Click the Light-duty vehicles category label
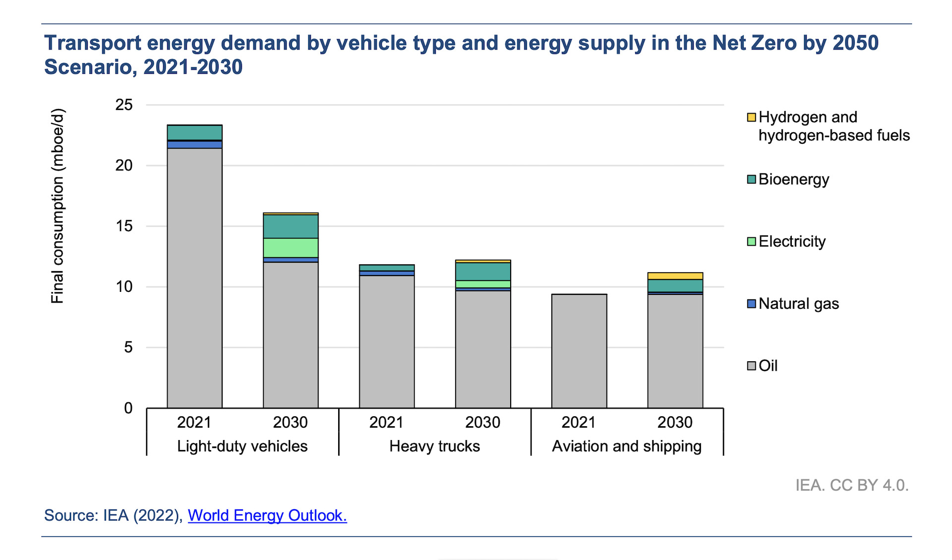 coord(242,446)
